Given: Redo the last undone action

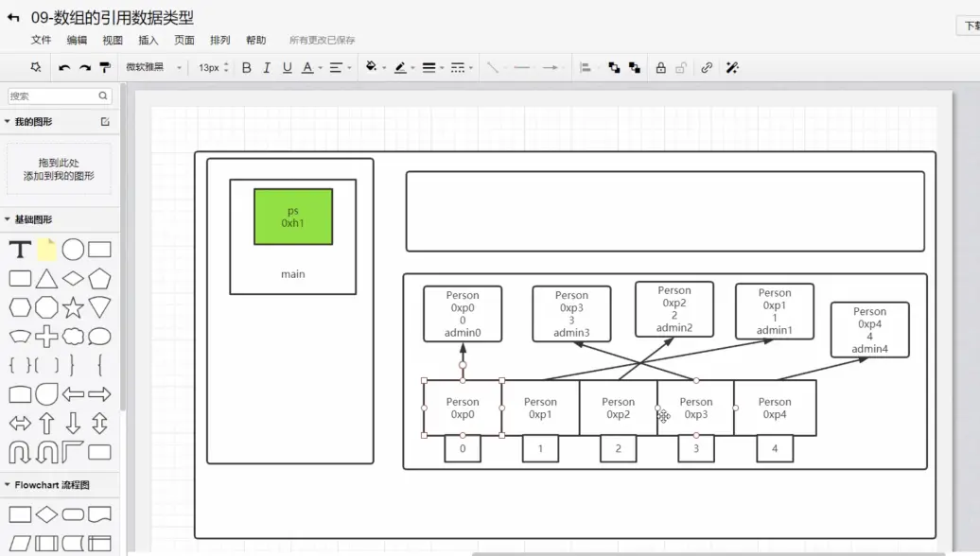Looking at the screenshot, I should tap(85, 67).
